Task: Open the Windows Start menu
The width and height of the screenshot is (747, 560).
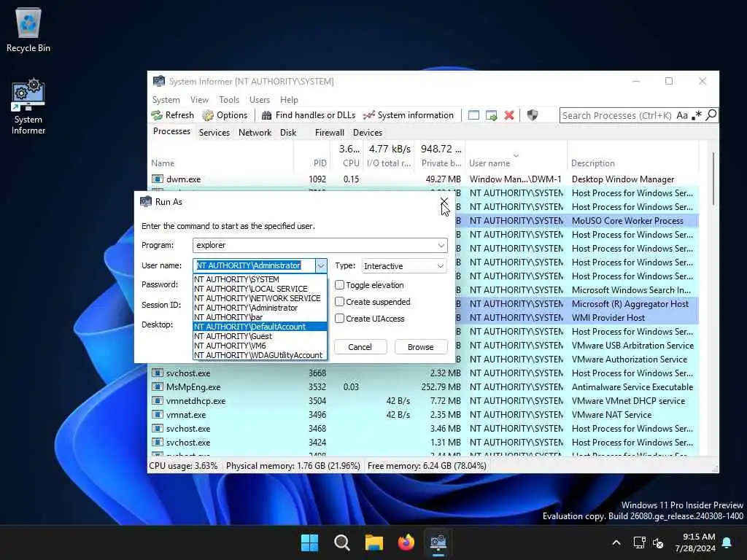Action: [x=309, y=542]
